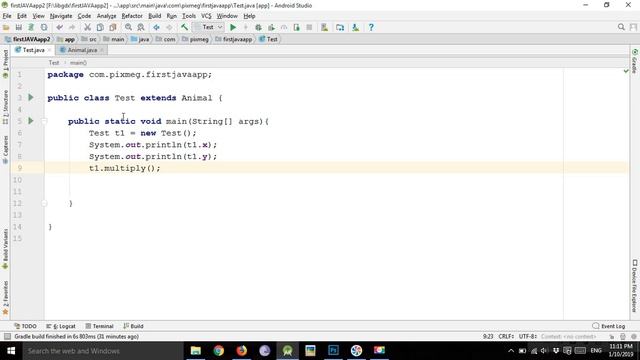Open the Build Variants side panel
Screen dimensions: 640x360
5,249
